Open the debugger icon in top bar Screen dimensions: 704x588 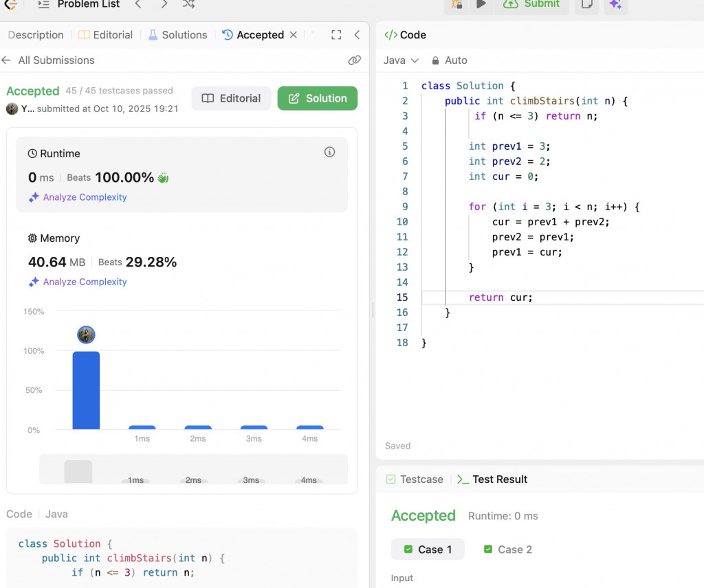[x=456, y=4]
